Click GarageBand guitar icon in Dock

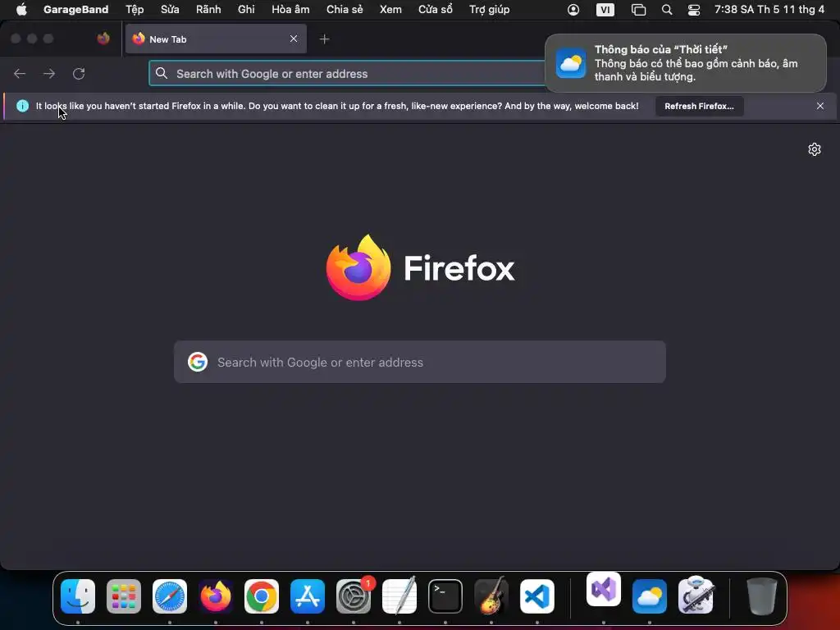click(491, 596)
